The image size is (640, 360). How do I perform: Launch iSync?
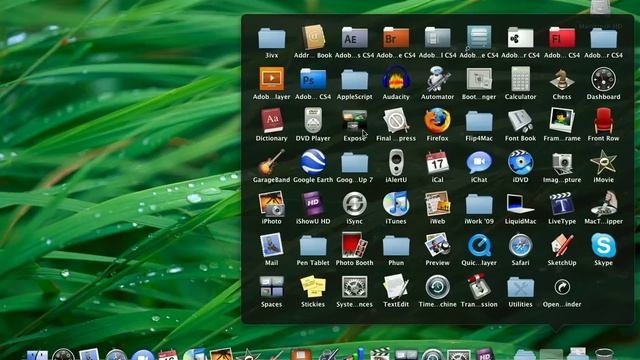(355, 204)
